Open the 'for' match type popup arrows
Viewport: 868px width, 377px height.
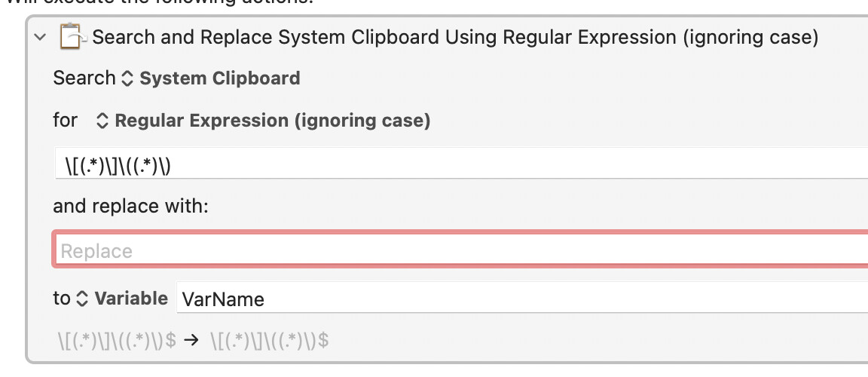tap(102, 121)
